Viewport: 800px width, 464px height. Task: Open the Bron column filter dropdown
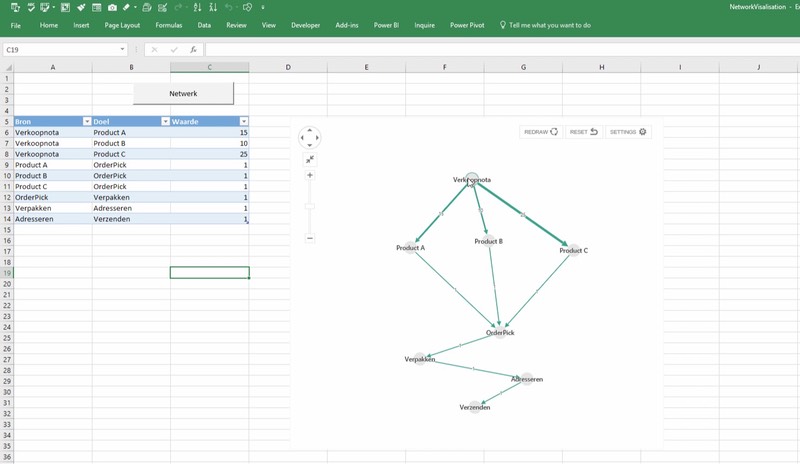(x=87, y=121)
